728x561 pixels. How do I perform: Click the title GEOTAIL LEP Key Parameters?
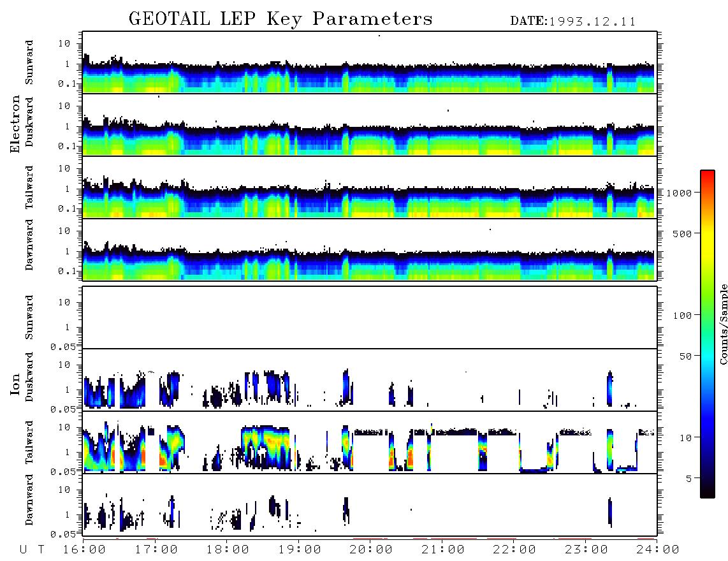(x=280, y=19)
